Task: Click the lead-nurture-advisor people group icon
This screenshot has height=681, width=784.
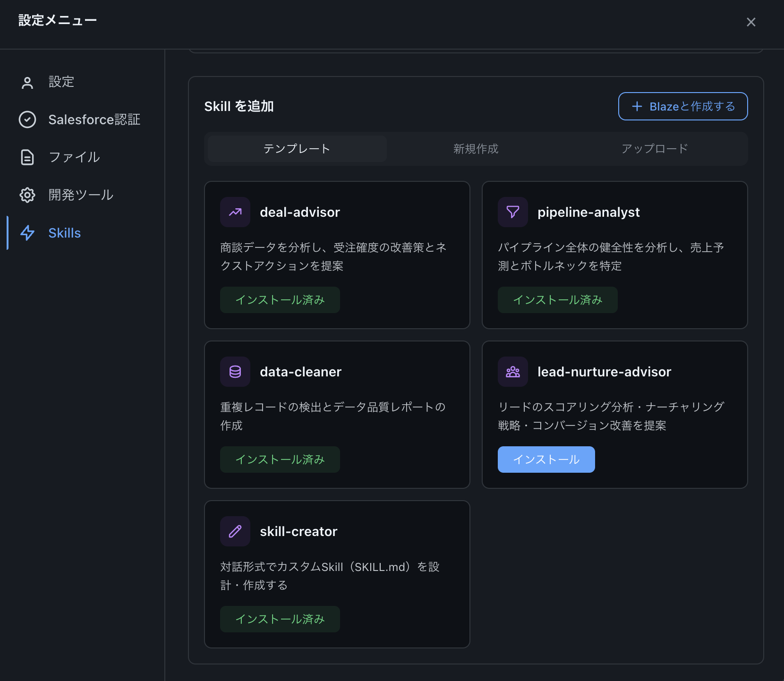Action: tap(513, 372)
